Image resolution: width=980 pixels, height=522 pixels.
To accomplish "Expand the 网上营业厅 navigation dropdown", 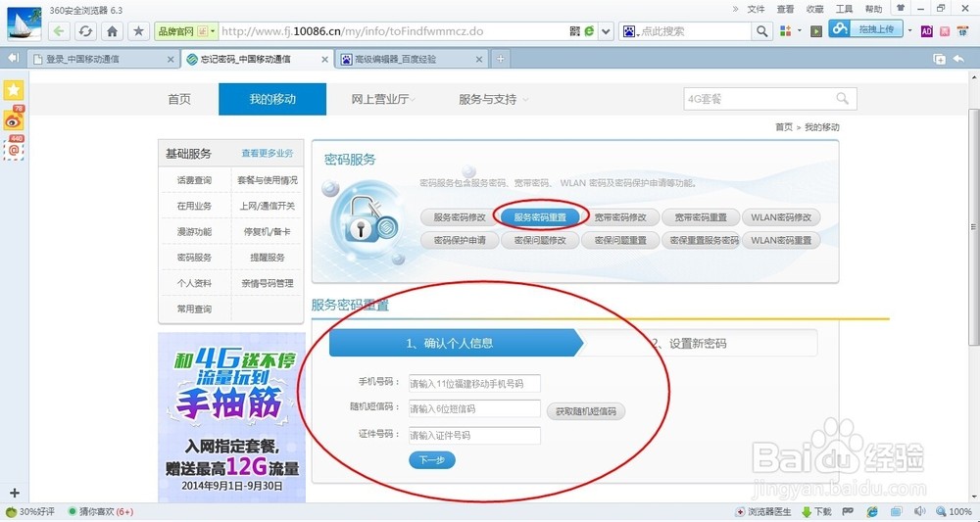I will tap(383, 99).
